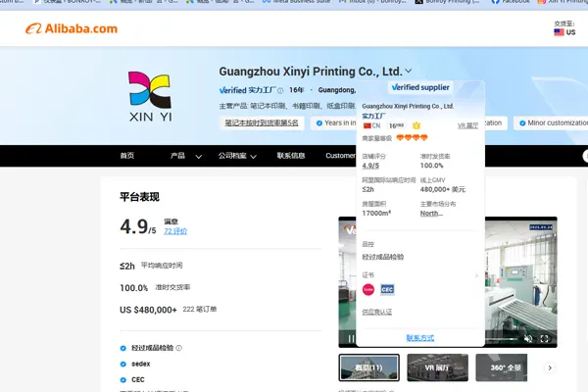Image resolution: width=588 pixels, height=392 pixels.
Task: Expand the company name dropdown arrow
Action: coord(409,71)
